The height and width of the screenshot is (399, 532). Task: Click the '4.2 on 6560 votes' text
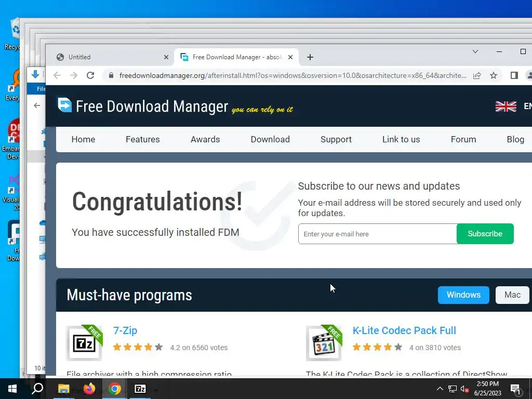[199, 348]
